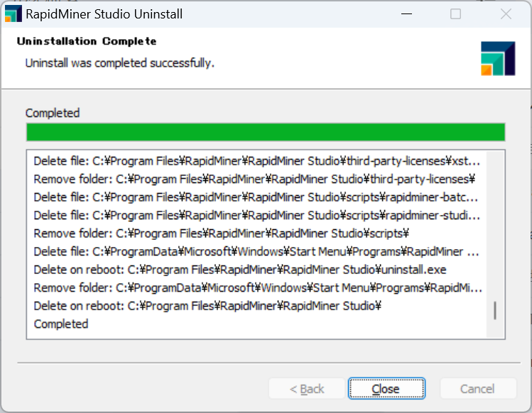This screenshot has height=413, width=532.
Task: Click the green completed progress bar
Action: 266,132
